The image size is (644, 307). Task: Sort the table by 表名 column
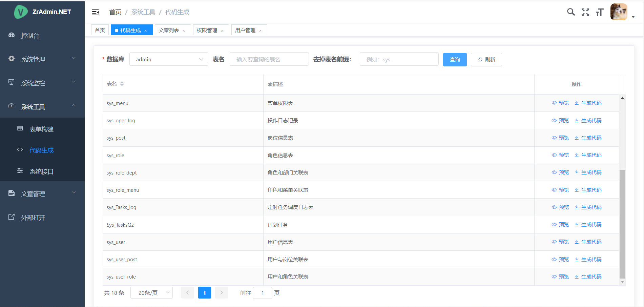pos(122,84)
